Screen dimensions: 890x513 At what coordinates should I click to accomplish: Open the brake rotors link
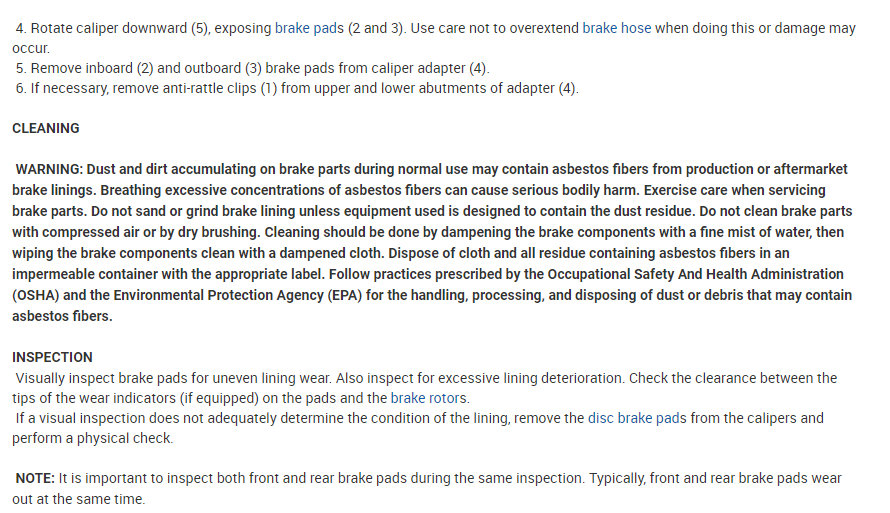428,398
